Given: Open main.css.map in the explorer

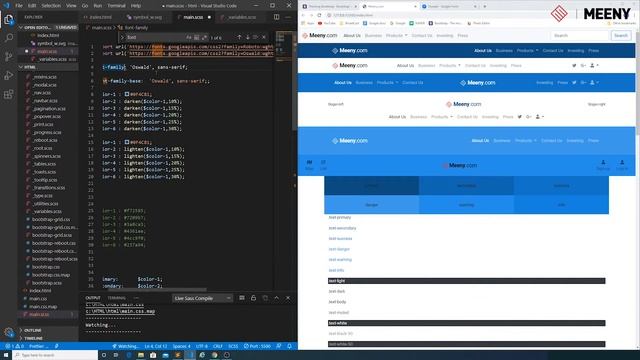Looking at the screenshot, I should click(43, 307).
